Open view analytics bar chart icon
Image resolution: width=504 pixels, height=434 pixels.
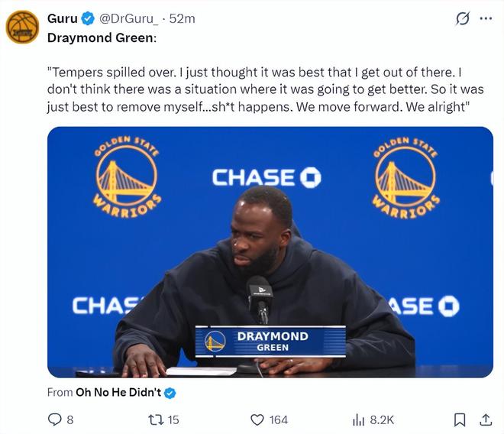click(358, 419)
